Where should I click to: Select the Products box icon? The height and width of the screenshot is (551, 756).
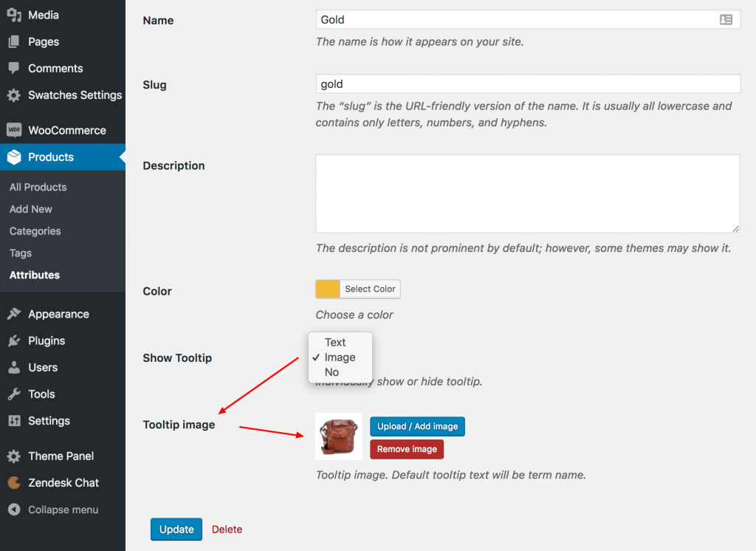click(x=13, y=157)
